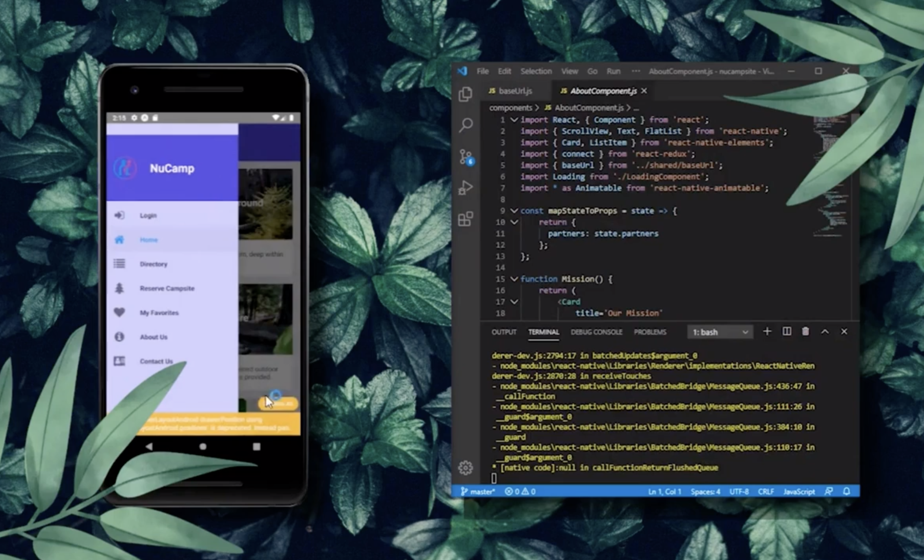
Task: Collapse the return block at line 10
Action: (514, 222)
